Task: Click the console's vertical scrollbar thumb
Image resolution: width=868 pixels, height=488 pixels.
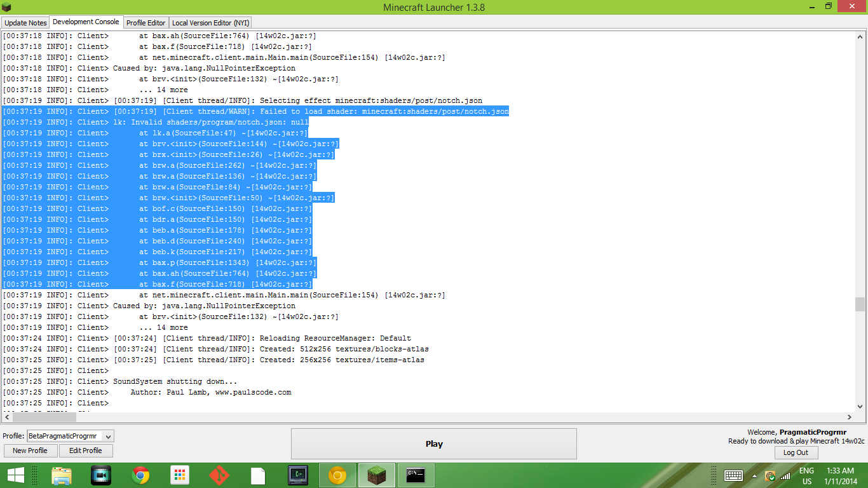Action: tap(860, 304)
